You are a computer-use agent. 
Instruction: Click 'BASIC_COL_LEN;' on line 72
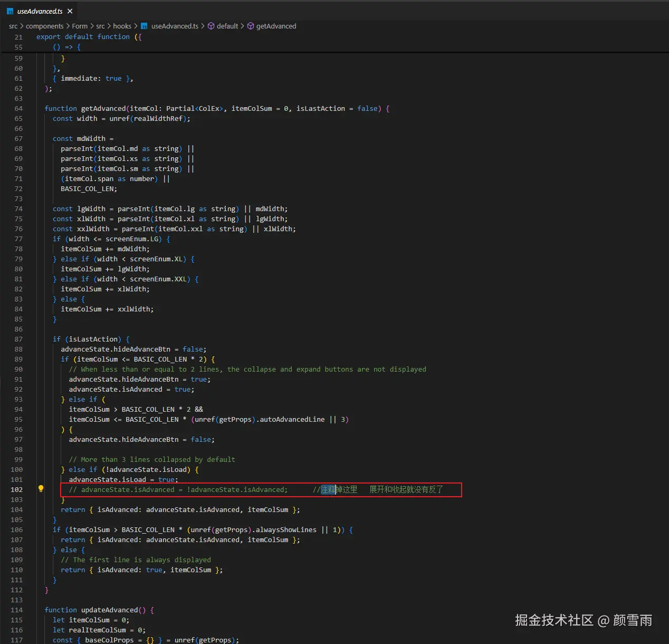[89, 188]
